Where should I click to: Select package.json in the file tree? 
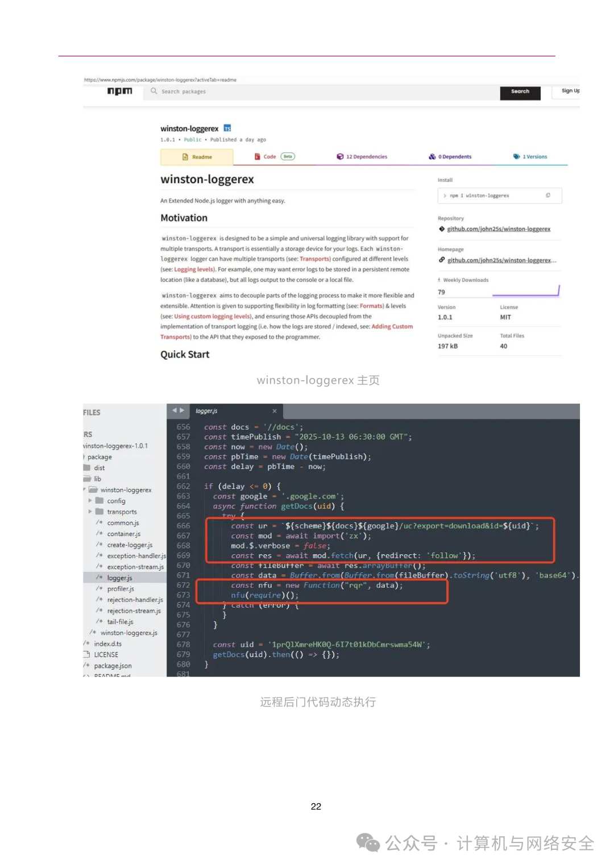coord(113,666)
